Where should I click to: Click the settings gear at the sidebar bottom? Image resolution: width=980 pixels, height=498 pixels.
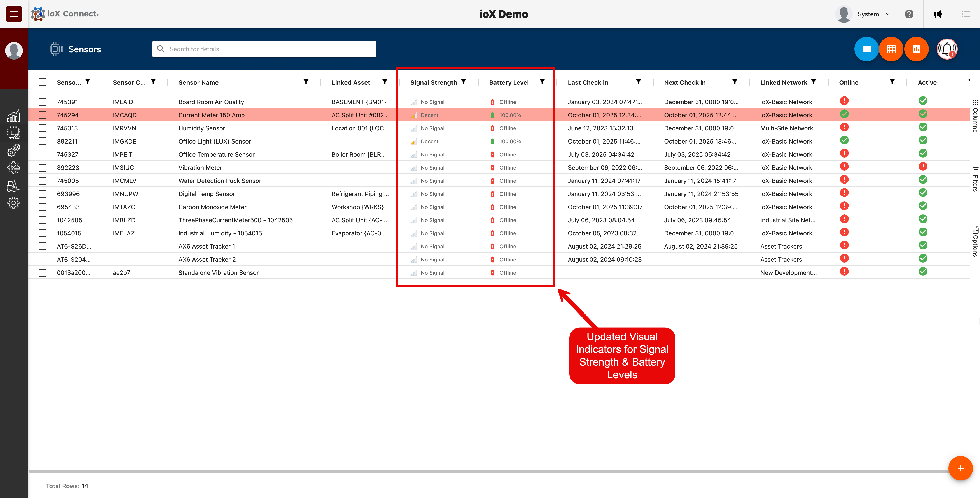click(x=14, y=202)
